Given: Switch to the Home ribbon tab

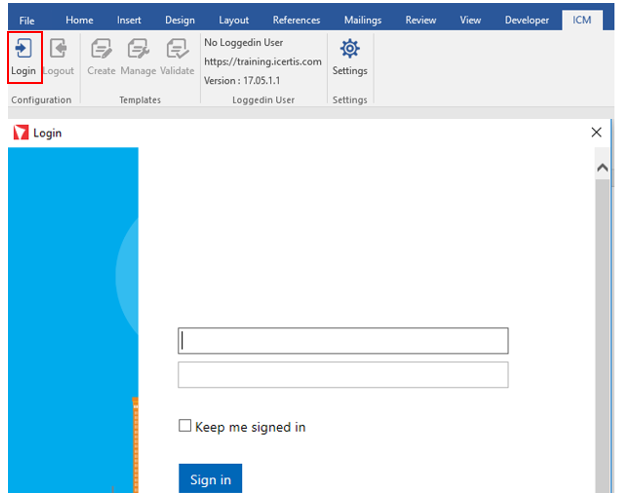Looking at the screenshot, I should point(79,20).
